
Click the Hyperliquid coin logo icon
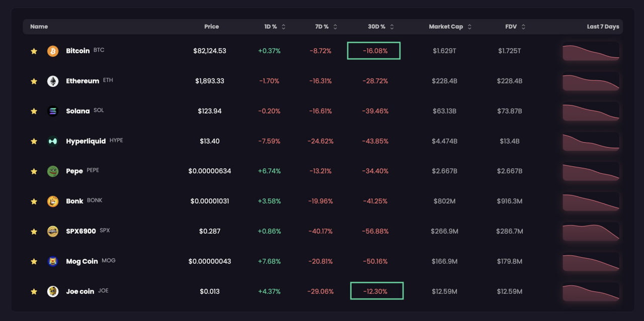(x=53, y=141)
